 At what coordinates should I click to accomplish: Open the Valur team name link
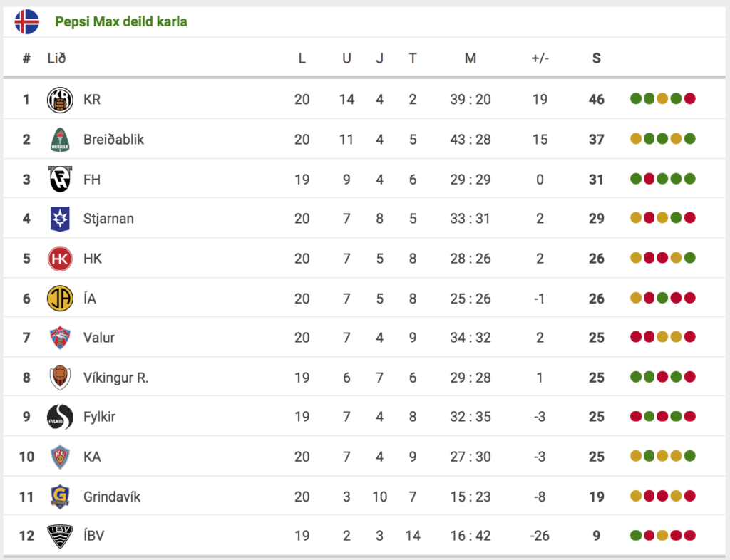click(99, 338)
